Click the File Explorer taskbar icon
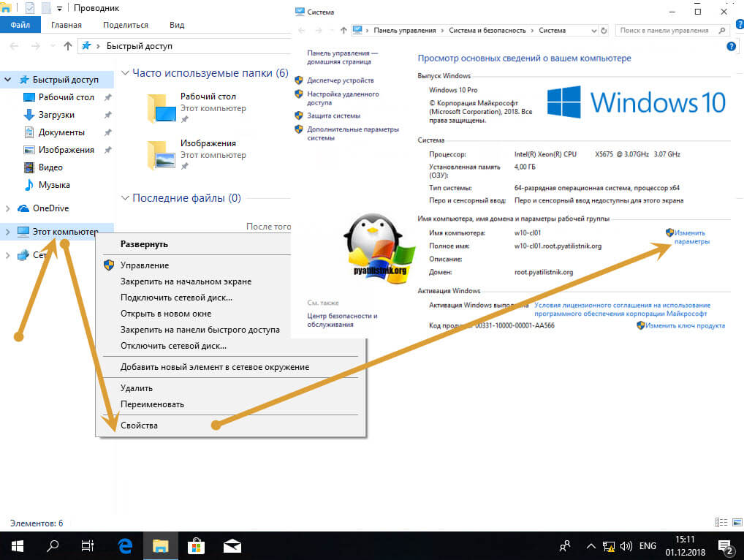The image size is (744, 560). (x=160, y=546)
